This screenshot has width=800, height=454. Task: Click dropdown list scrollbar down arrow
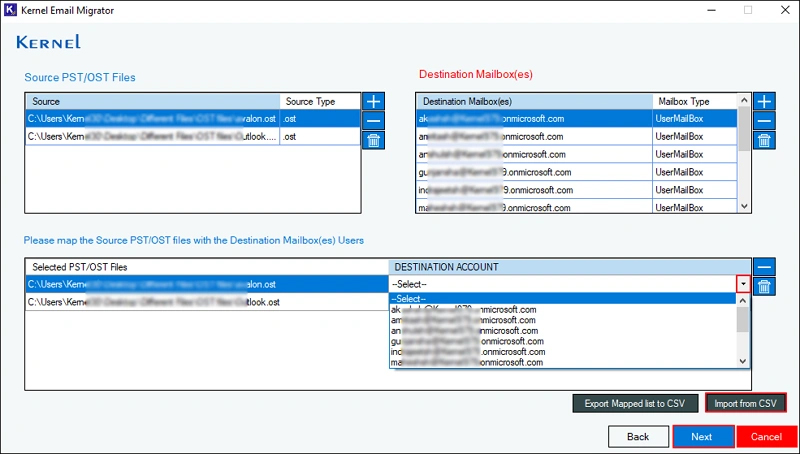pyautogui.click(x=743, y=361)
